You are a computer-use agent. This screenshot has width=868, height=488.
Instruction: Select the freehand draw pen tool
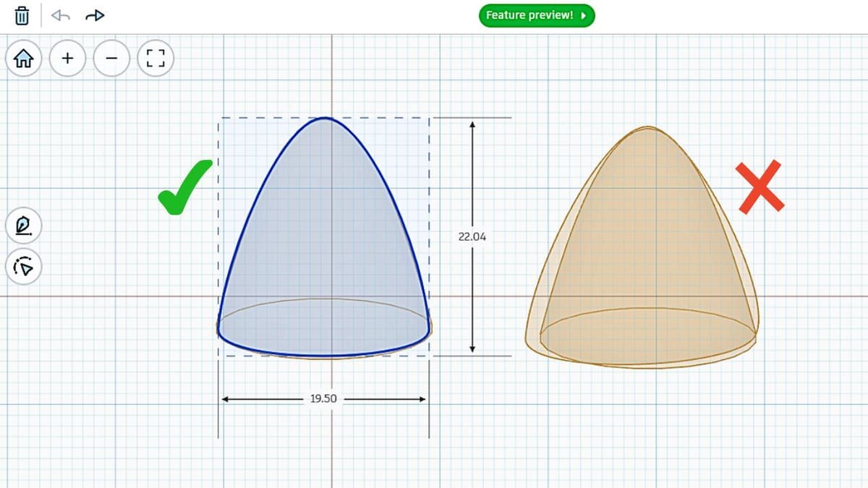tap(24, 227)
